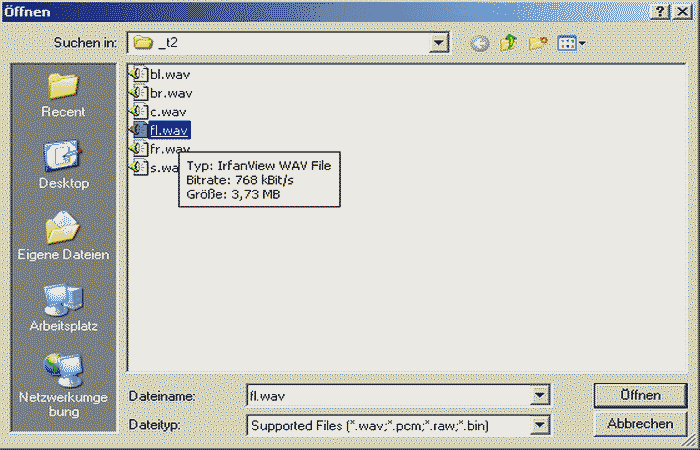Click the Back navigation arrow icon

(x=480, y=43)
